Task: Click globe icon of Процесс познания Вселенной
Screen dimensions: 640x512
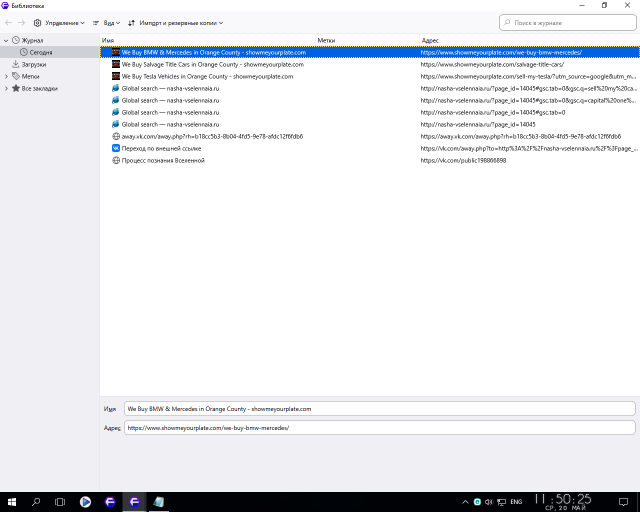Action: 116,160
